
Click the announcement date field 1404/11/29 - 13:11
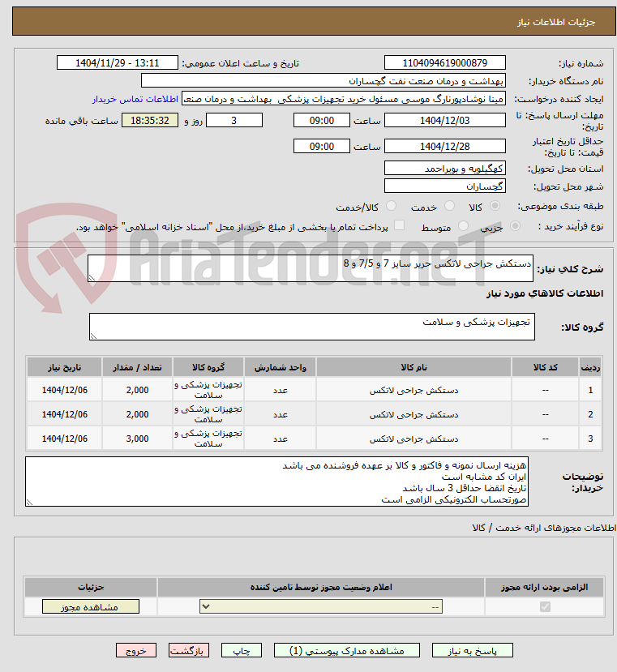click(x=117, y=62)
